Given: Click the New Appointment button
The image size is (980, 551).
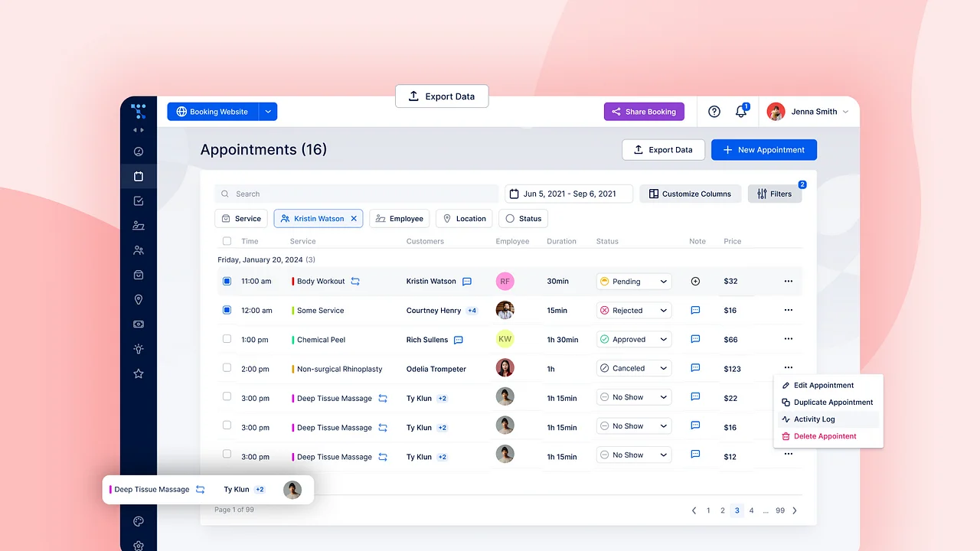Looking at the screenshot, I should point(763,149).
